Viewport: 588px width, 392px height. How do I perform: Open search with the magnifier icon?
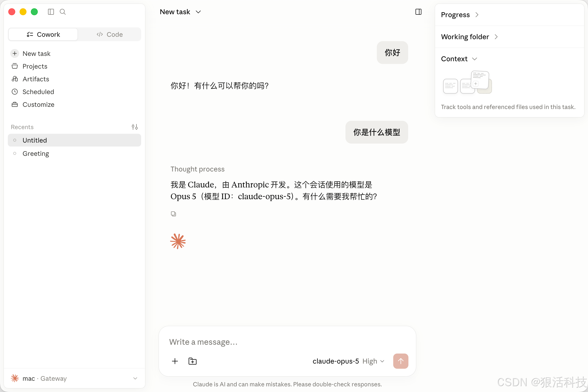63,12
